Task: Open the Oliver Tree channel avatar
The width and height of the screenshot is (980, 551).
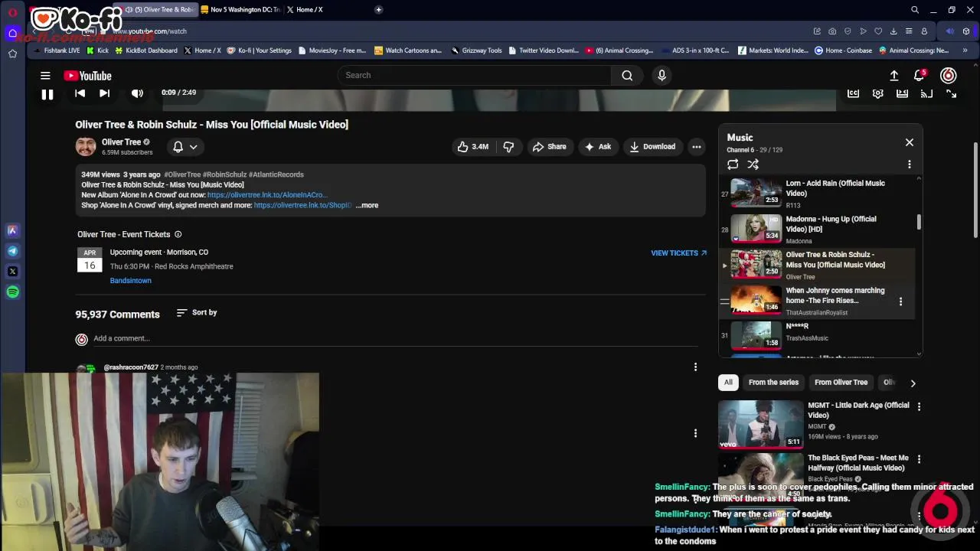Action: click(x=86, y=146)
